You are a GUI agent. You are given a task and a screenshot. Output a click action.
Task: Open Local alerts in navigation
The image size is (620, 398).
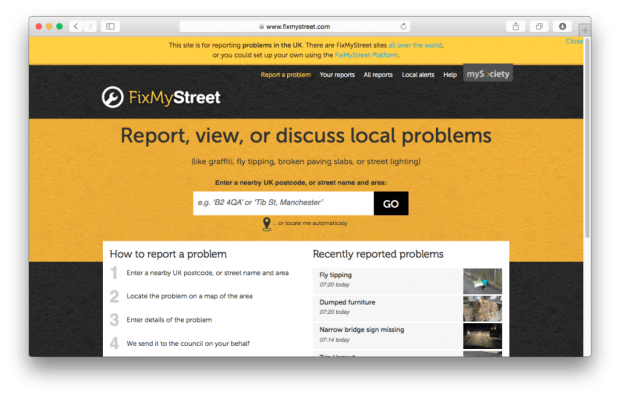point(418,75)
